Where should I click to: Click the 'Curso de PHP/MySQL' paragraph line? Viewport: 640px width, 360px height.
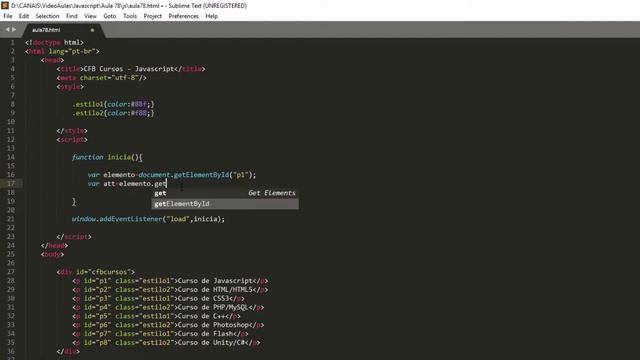(x=168, y=307)
